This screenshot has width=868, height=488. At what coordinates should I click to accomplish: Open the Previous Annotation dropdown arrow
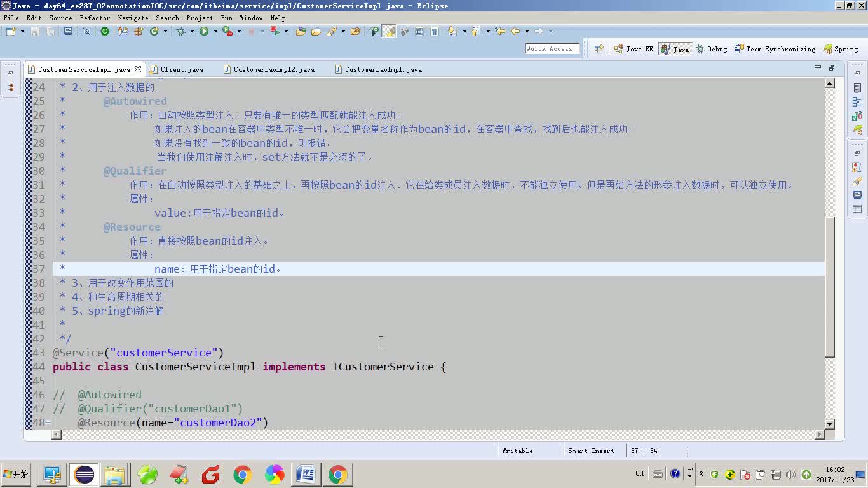point(487,31)
